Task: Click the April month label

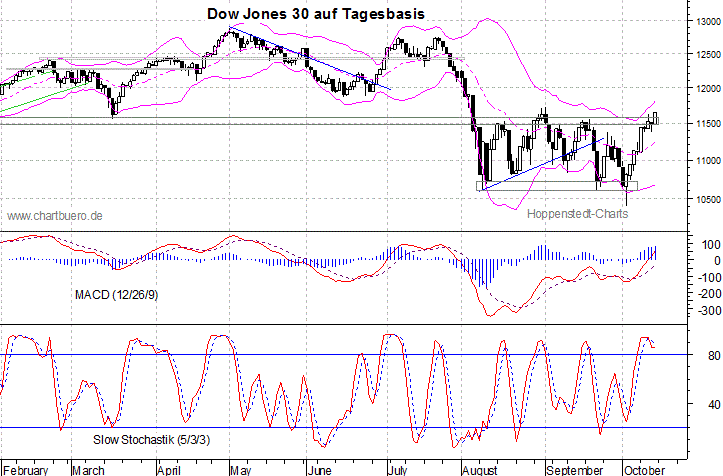Action: click(x=169, y=470)
